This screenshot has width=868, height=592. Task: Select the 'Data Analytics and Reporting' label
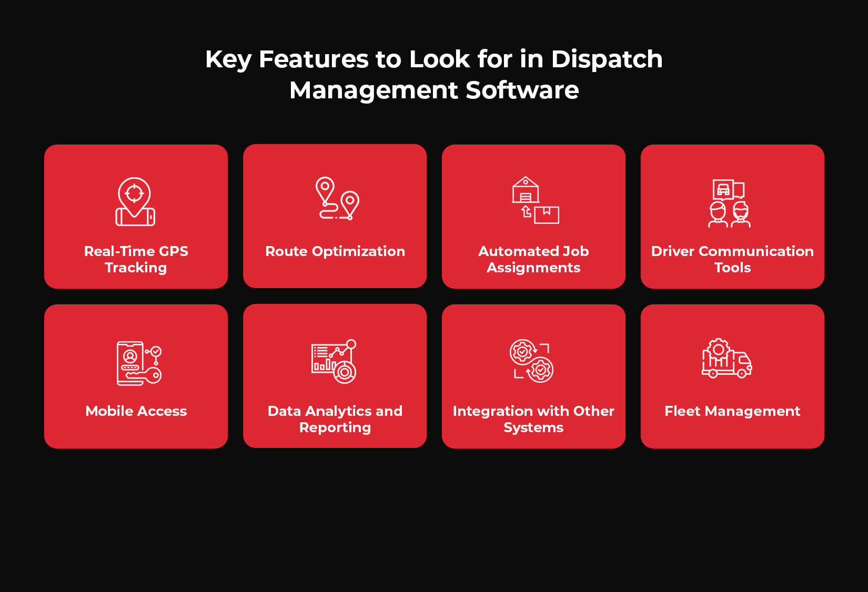click(x=335, y=419)
